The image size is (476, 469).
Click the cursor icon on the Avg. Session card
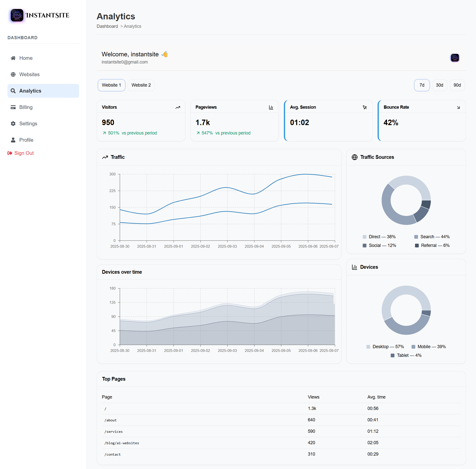pos(365,107)
